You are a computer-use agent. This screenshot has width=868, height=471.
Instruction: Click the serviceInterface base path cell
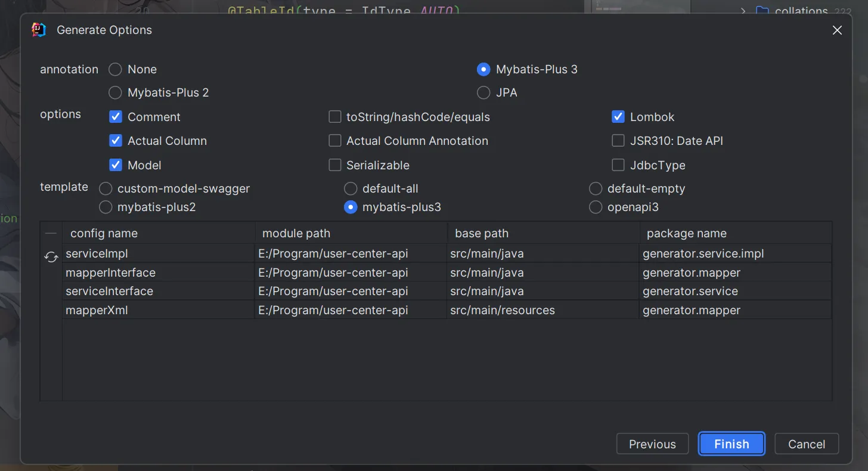coord(543,291)
